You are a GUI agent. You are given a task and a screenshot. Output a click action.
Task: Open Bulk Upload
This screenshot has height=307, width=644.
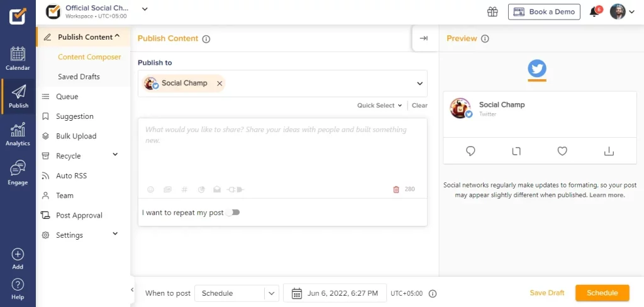pyautogui.click(x=76, y=136)
